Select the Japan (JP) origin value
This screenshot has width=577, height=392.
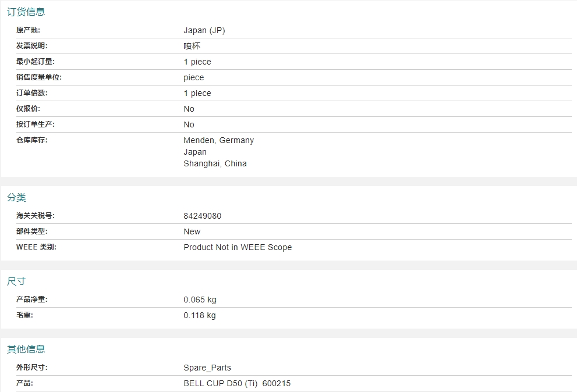204,30
